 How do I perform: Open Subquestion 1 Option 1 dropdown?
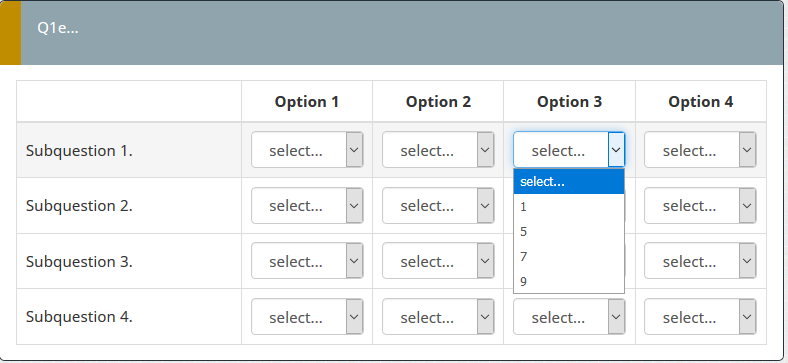[x=307, y=150]
